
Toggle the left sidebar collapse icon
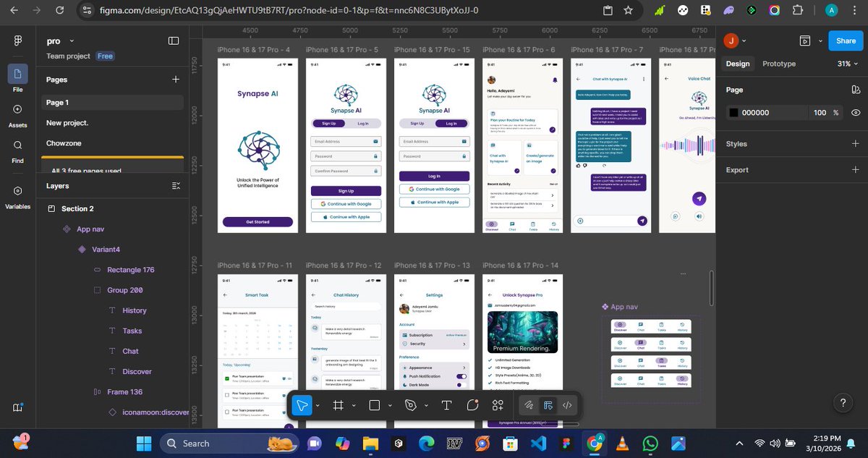(174, 41)
